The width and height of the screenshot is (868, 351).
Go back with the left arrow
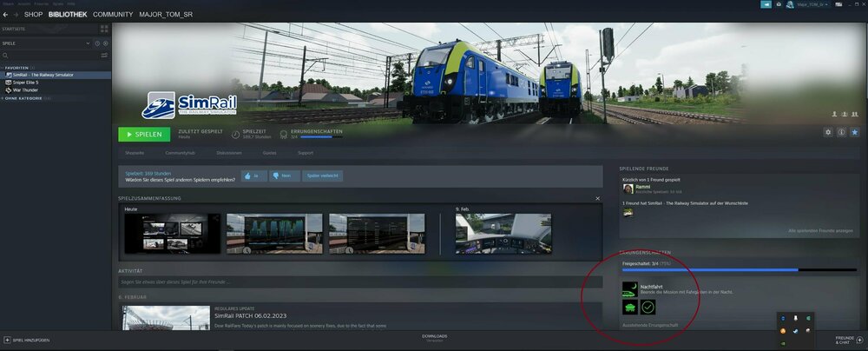coord(5,15)
